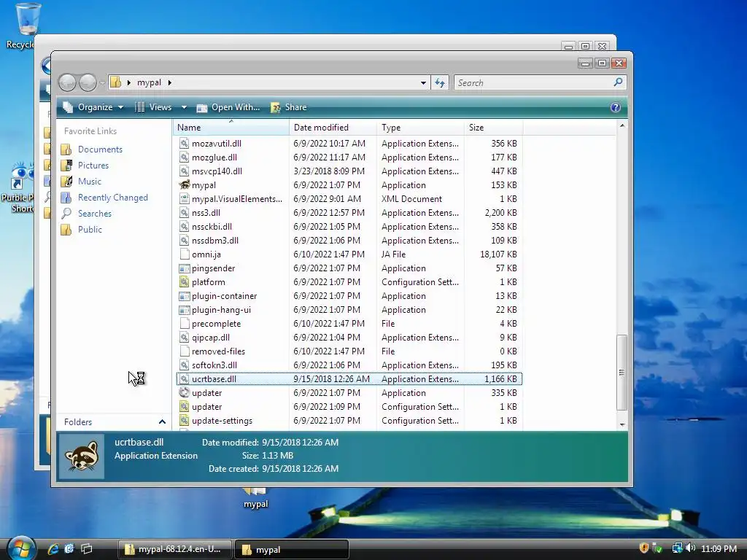Click the Switch between windows Quick Launch icon
747x560 pixels.
pyautogui.click(x=86, y=548)
